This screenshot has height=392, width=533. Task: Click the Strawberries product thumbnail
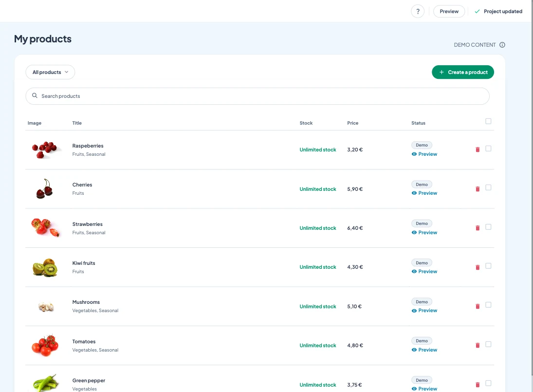point(45,227)
